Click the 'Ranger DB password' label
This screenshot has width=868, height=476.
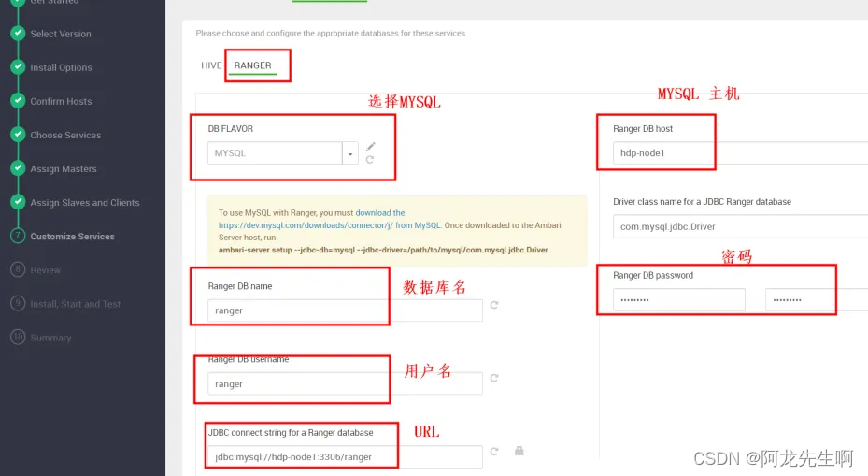653,275
